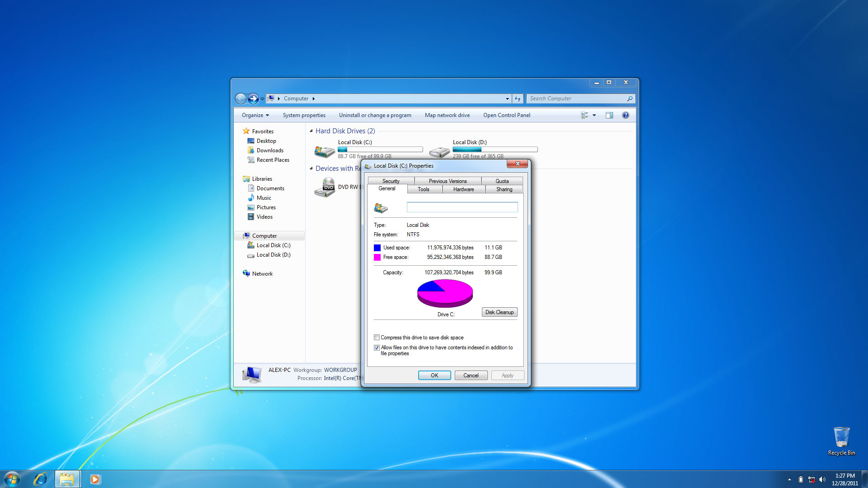Switch to the Tools tab
The height and width of the screenshot is (488, 868).
[424, 189]
